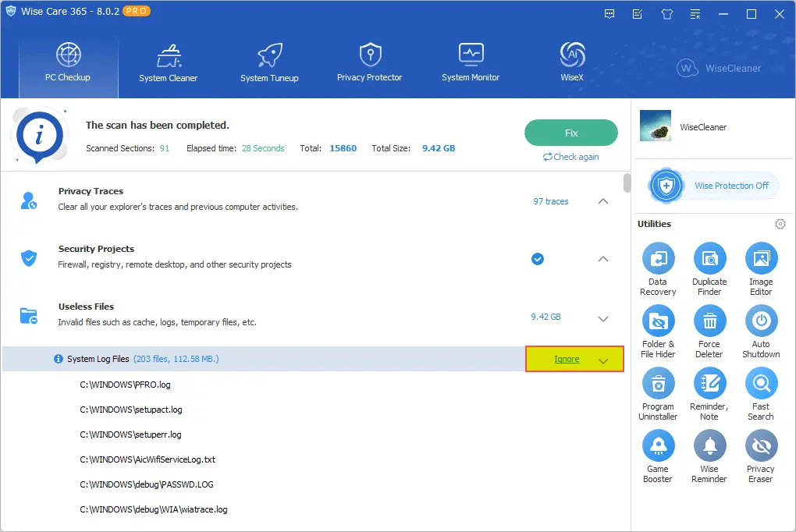Open Folder & File Hider
Viewport: 796px width, 532px height.
pos(658,332)
